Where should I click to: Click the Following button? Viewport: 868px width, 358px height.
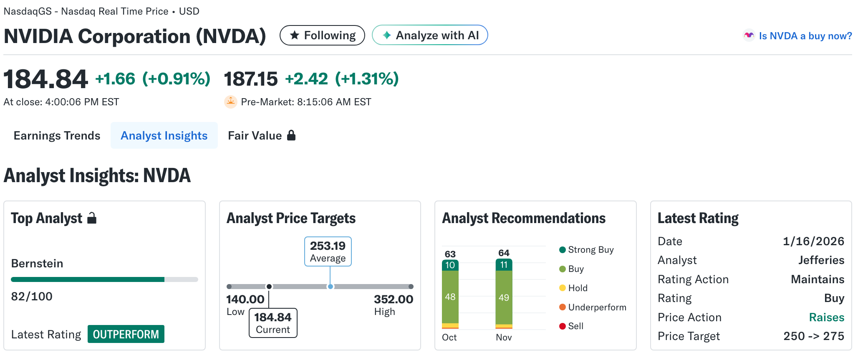click(322, 35)
